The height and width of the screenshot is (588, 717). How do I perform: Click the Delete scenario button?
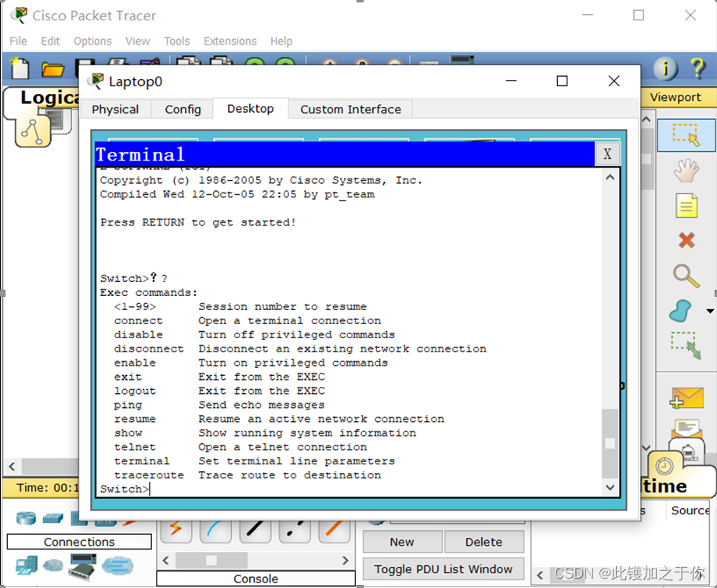click(483, 542)
